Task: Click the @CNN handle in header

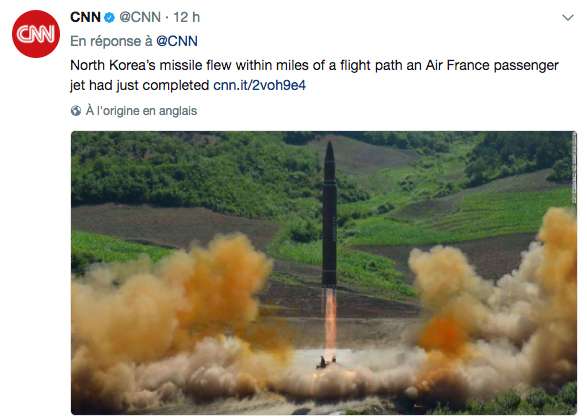Action: [140, 17]
